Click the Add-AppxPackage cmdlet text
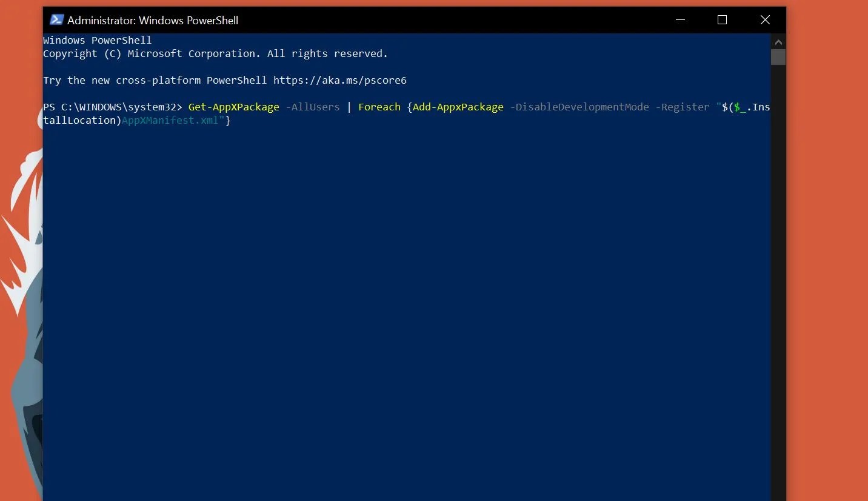The image size is (868, 501). (x=458, y=107)
